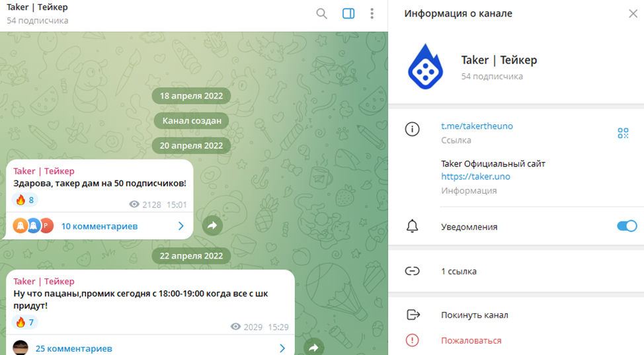Click Пожаловаться to report channel

point(471,340)
